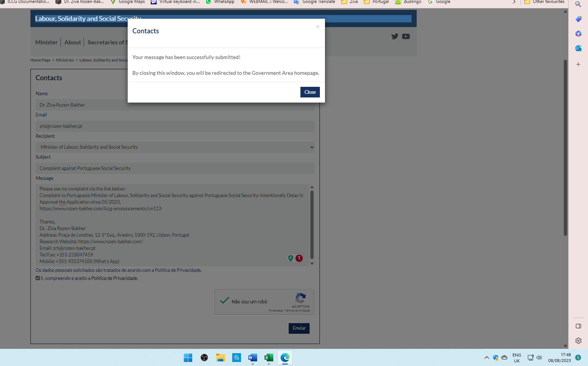The height and width of the screenshot is (366, 588).
Task: Open Other favourites folder
Action: coord(544,2)
